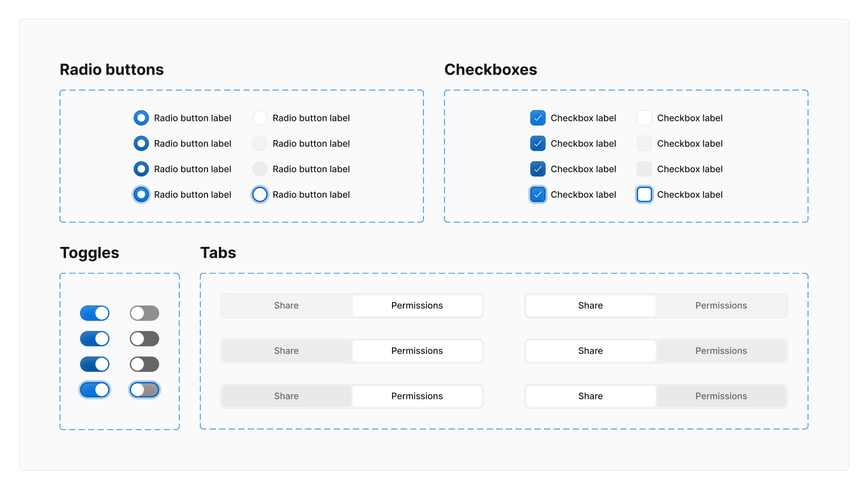Turn on the gray toggle with the blue focus ring
Image resolution: width=868 pixels, height=490 pixels.
click(x=144, y=390)
